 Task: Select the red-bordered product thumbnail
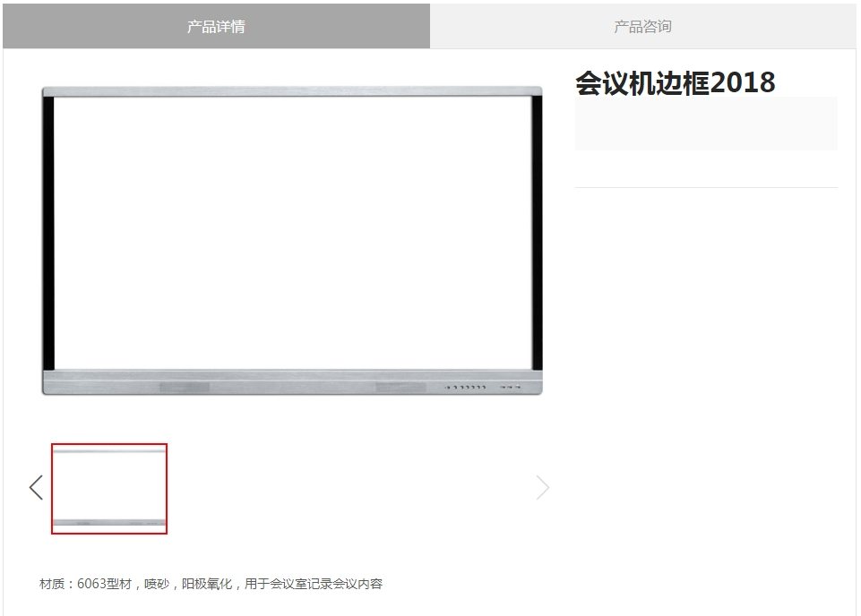point(109,489)
